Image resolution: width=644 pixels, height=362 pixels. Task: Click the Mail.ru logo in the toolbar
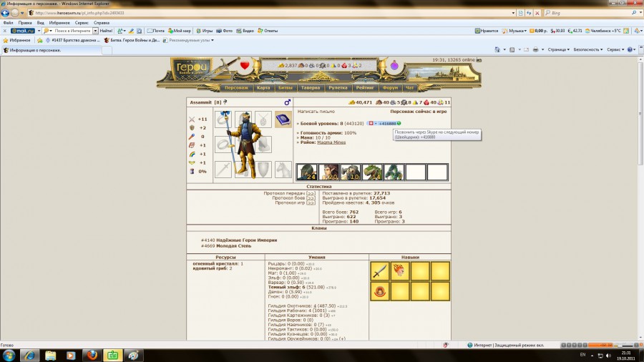point(23,31)
